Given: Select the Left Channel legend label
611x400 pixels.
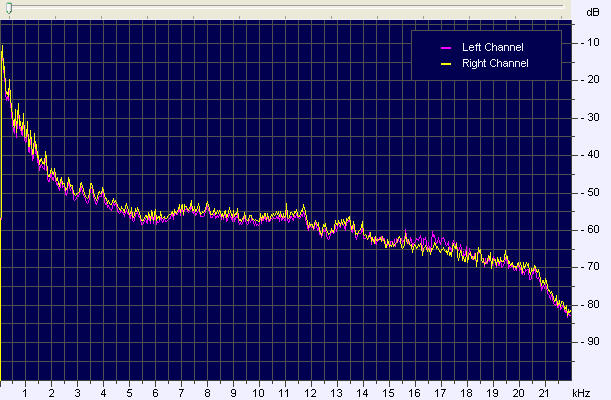Looking at the screenshot, I should tap(492, 47).
